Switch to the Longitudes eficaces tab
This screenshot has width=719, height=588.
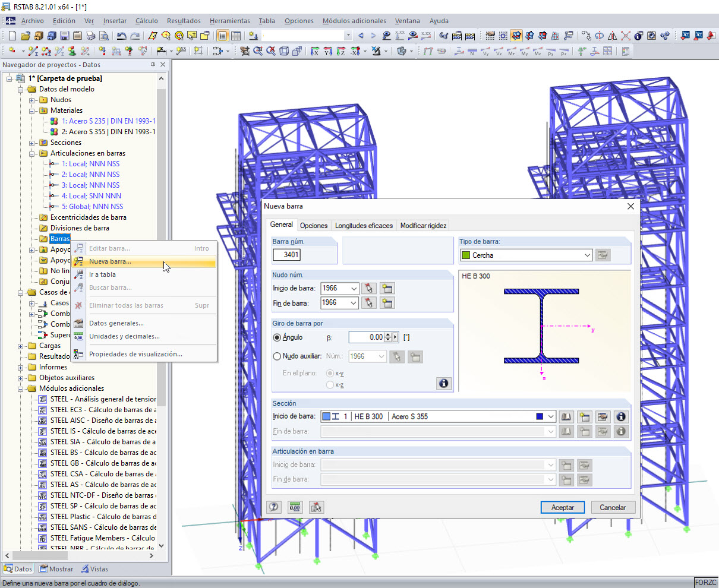pos(364,226)
